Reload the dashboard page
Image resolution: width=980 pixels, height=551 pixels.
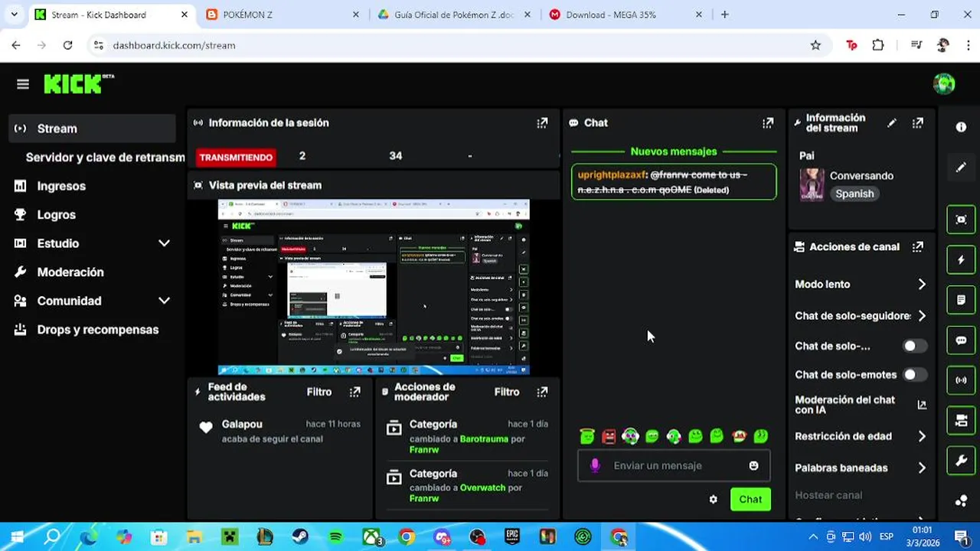point(67,45)
